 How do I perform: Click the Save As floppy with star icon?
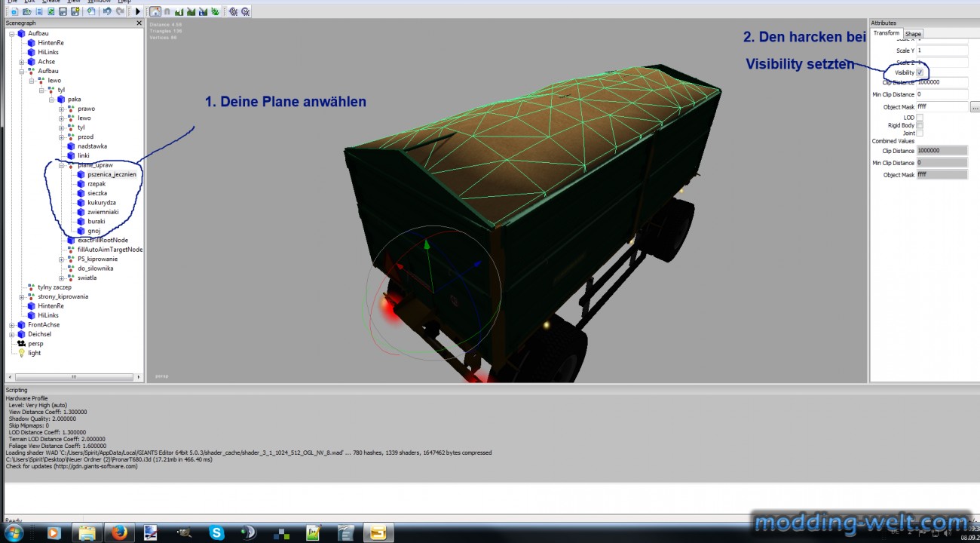(75, 12)
